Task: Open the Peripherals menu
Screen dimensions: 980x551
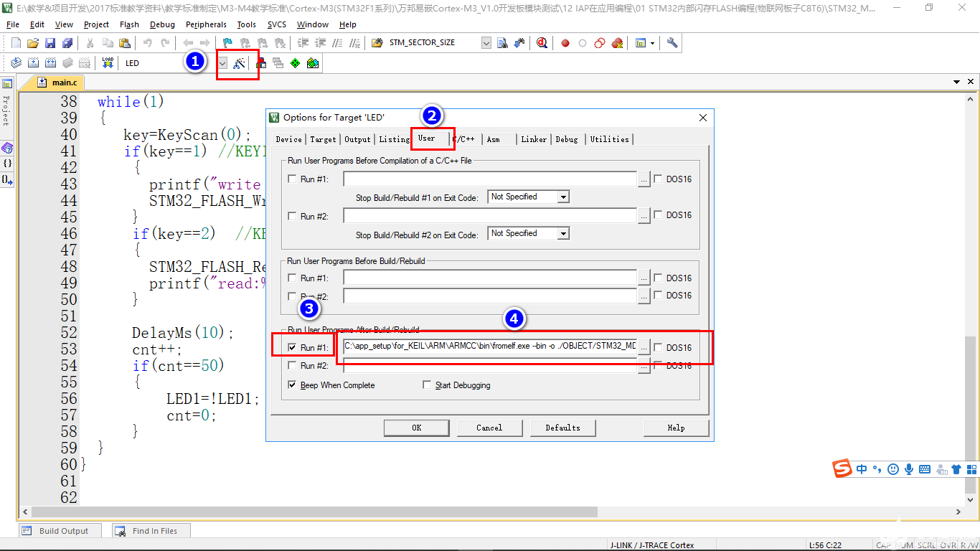Action: coord(206,24)
